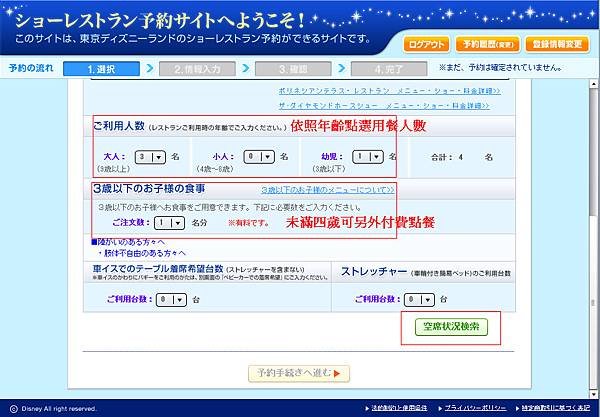Open the 幼児 infant count dropdown
This screenshot has height=417, width=600.
point(368,157)
